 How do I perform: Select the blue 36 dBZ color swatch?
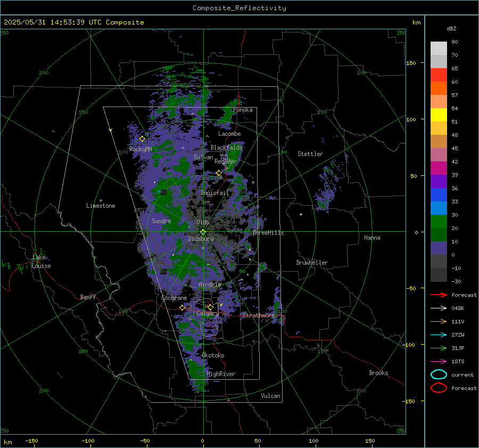(x=439, y=194)
